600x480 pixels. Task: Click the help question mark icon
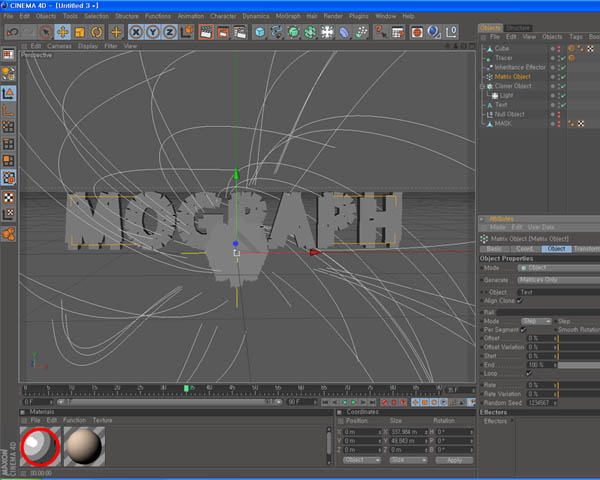(x=380, y=32)
